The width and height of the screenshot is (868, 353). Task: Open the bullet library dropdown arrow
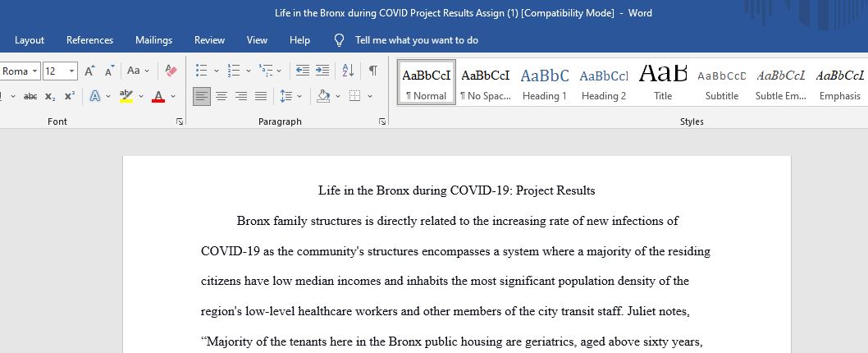pyautogui.click(x=216, y=71)
